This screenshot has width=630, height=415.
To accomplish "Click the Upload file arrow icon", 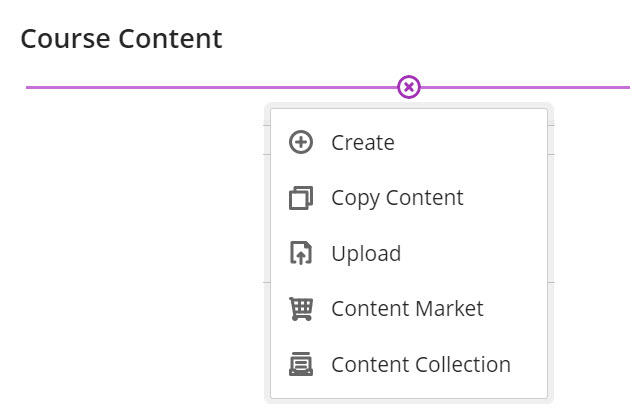I will [x=301, y=254].
